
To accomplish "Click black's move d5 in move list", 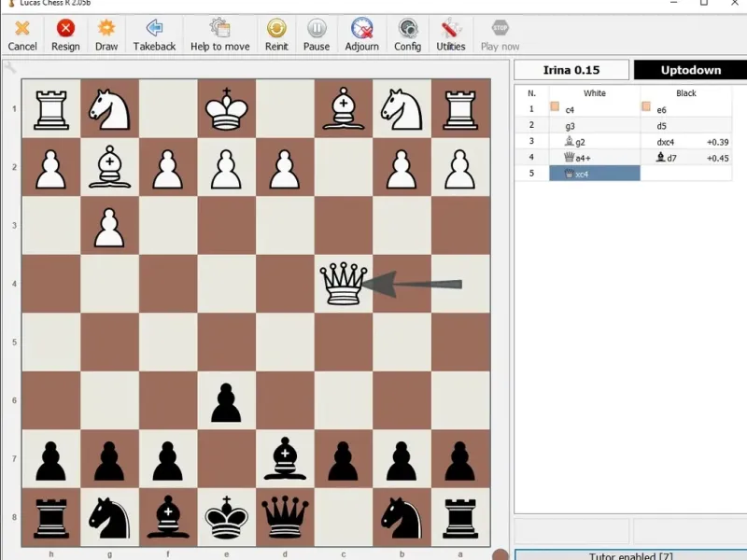I will pos(686,126).
